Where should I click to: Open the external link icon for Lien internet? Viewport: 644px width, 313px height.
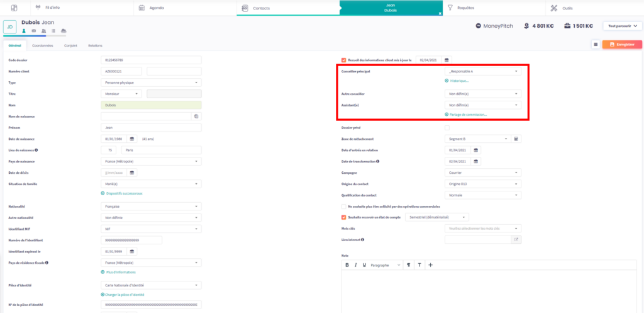(516, 240)
